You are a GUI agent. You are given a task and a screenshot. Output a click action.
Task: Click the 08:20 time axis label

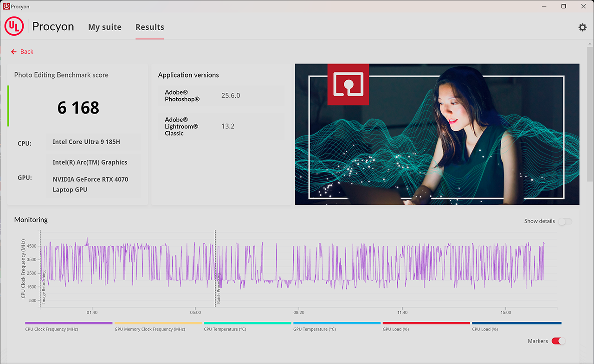coord(299,313)
